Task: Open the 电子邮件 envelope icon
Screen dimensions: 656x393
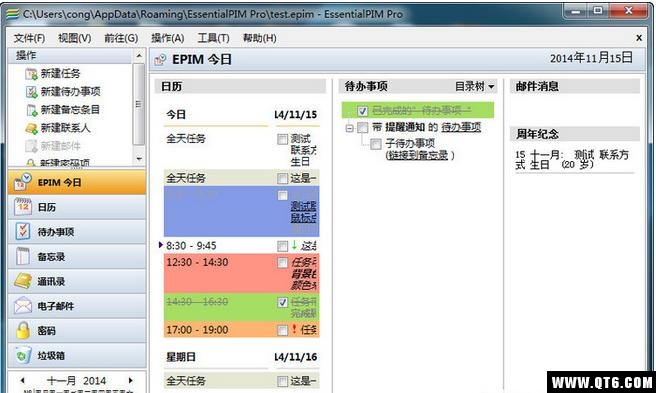Action: click(23, 306)
